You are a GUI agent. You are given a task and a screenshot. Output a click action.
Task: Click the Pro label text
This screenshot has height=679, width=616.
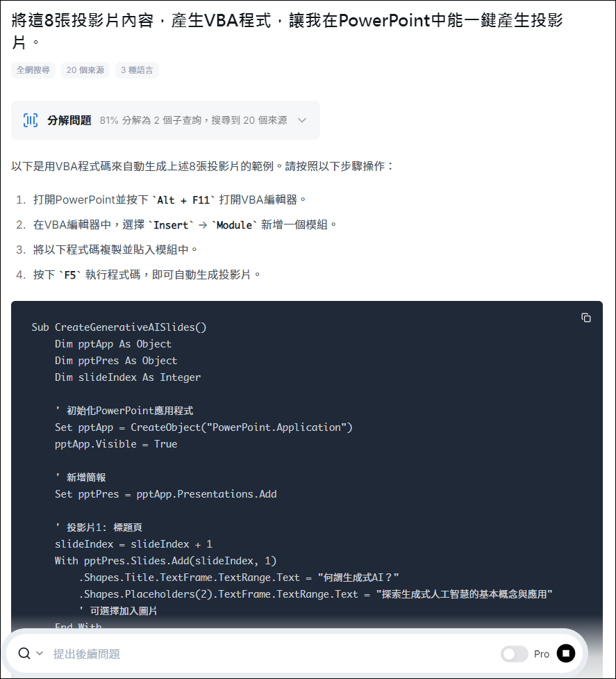(541, 654)
